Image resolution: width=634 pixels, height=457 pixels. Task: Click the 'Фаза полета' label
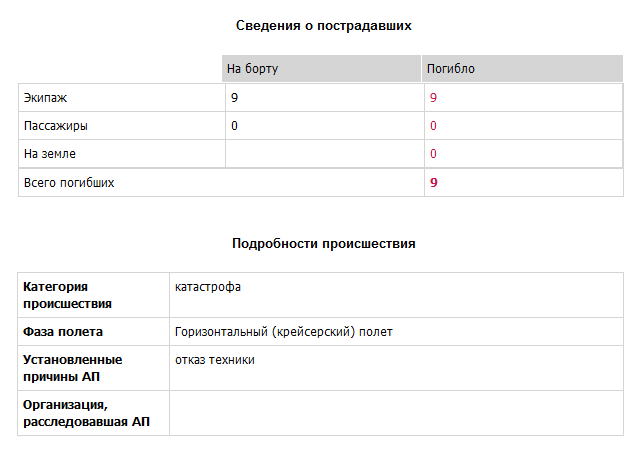coord(63,332)
